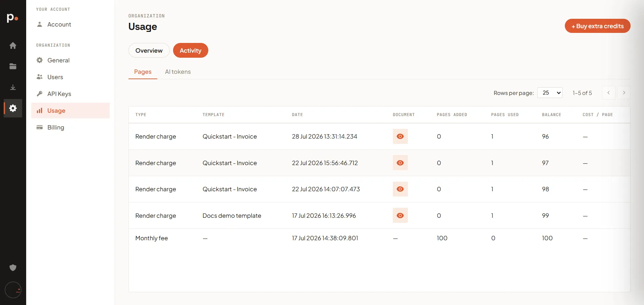Go to the previous page of results
Image resolution: width=644 pixels, height=305 pixels.
pyautogui.click(x=608, y=93)
